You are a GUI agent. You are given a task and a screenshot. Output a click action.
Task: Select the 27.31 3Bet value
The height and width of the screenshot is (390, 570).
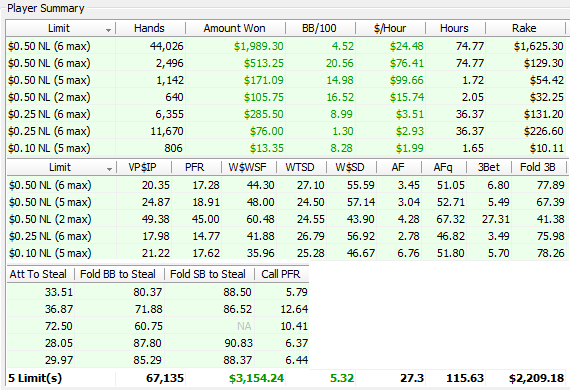coord(496,219)
